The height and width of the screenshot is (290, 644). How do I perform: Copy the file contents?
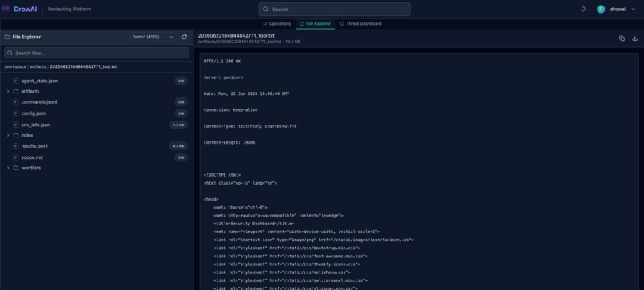[622, 38]
